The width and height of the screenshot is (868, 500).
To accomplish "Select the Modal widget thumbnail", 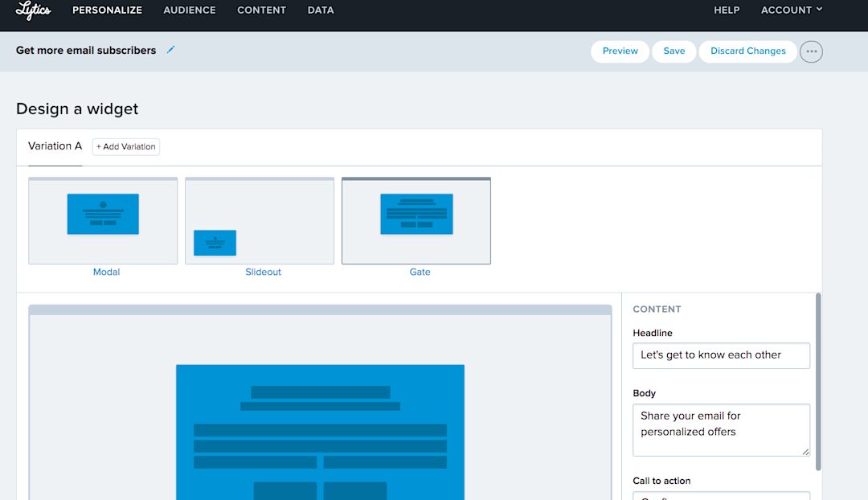I will 103,220.
